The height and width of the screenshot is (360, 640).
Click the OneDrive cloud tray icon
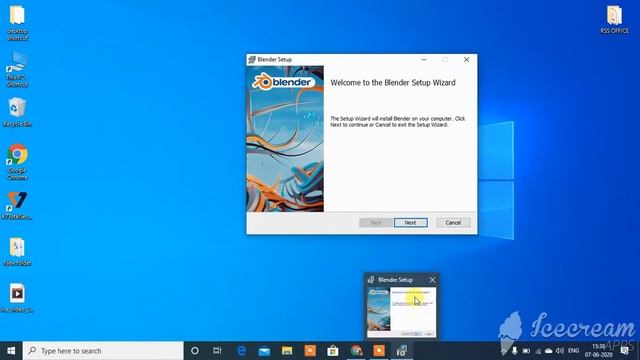tap(549, 351)
